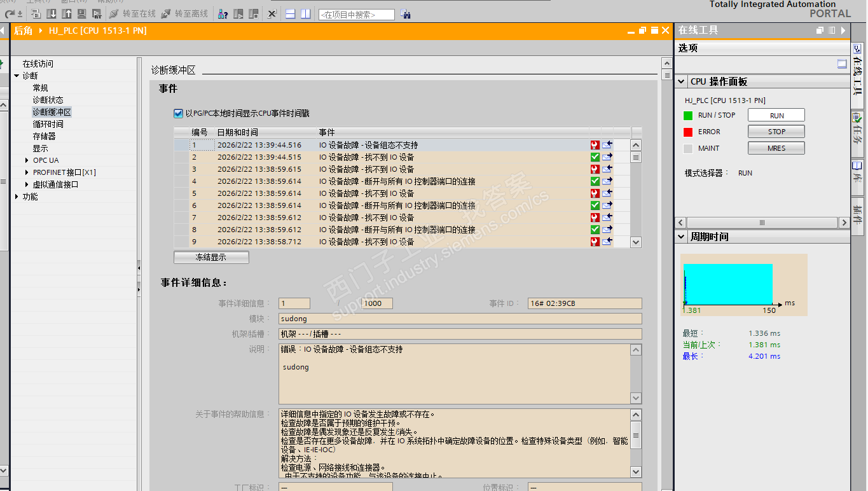Collapse the 诊断 tree node

pos(17,76)
